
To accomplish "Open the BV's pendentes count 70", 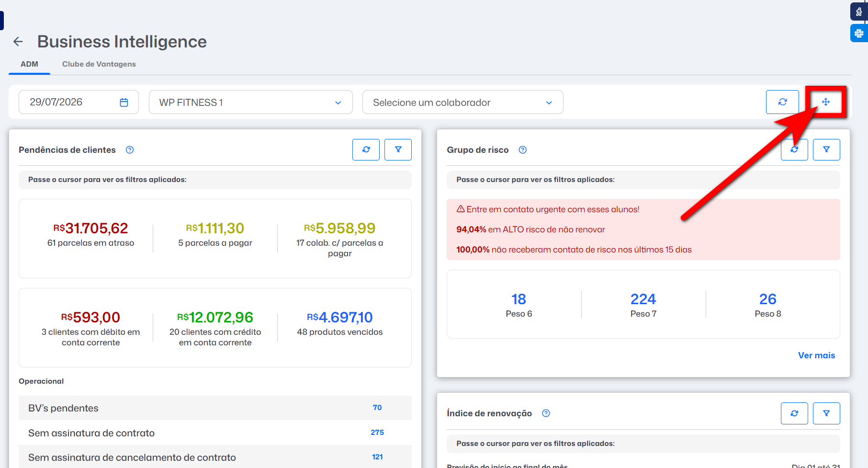I will coord(377,408).
